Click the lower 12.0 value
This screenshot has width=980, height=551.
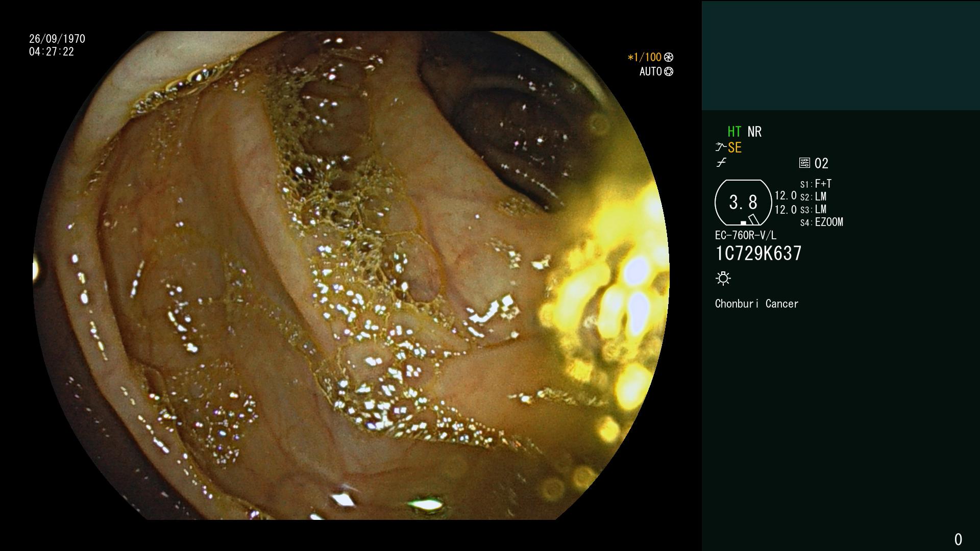pyautogui.click(x=786, y=209)
